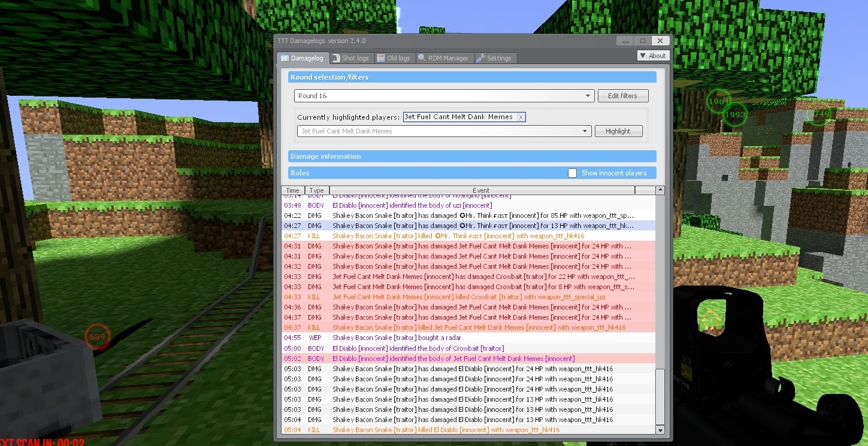Sort the log by Time column

point(293,190)
